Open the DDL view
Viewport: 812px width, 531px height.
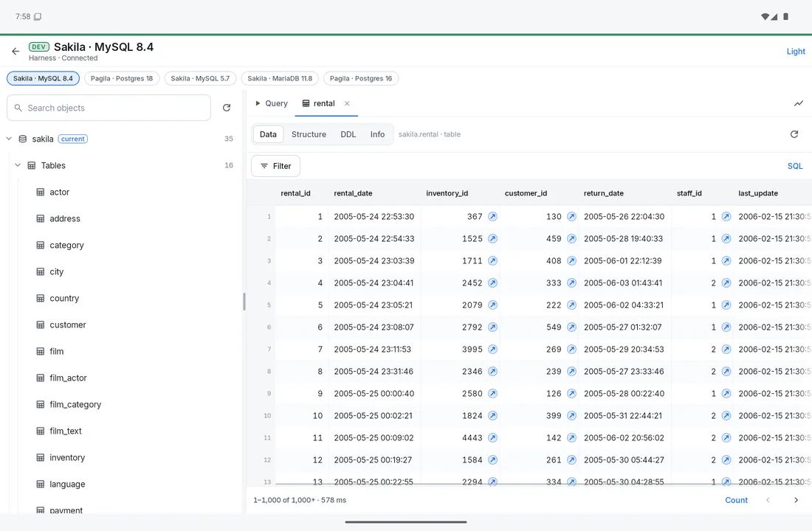click(348, 134)
